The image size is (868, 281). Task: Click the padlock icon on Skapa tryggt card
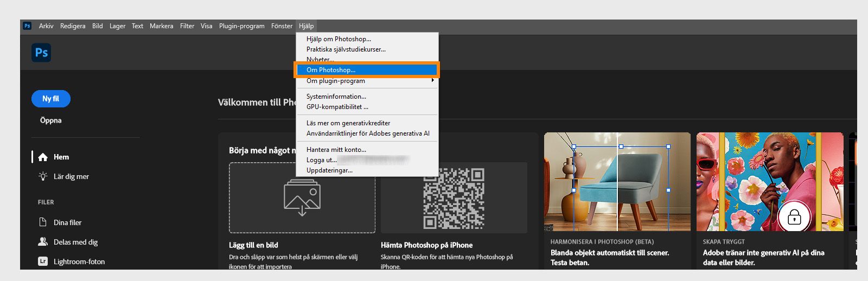[x=794, y=218]
